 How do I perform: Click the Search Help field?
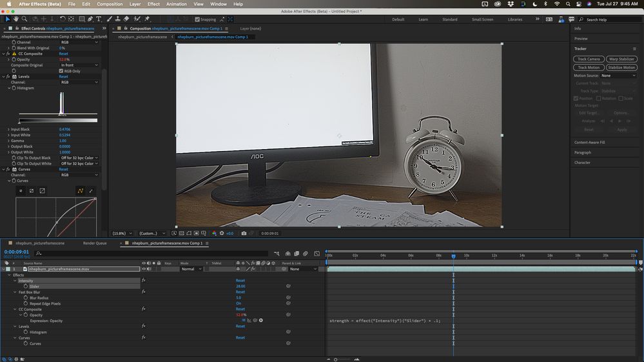click(609, 19)
